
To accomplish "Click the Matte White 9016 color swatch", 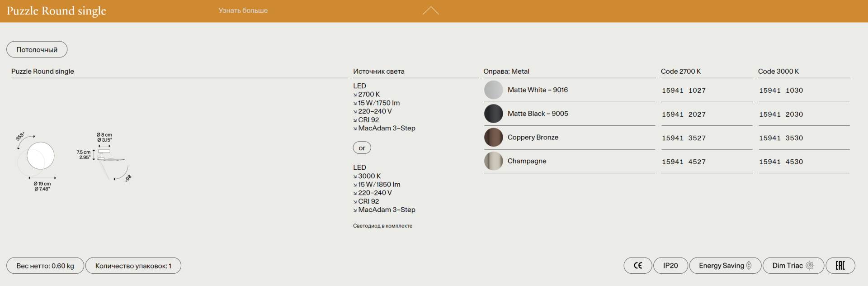I will tap(493, 90).
